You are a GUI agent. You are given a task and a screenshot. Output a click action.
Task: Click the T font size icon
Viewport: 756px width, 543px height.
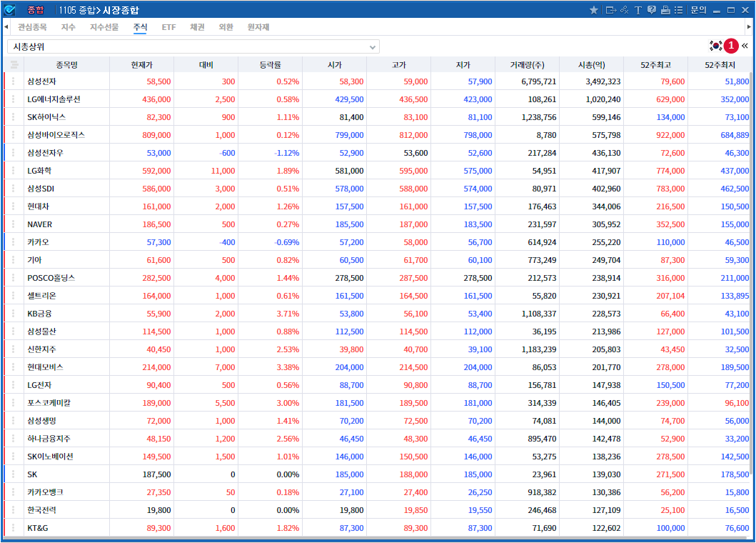coord(638,10)
